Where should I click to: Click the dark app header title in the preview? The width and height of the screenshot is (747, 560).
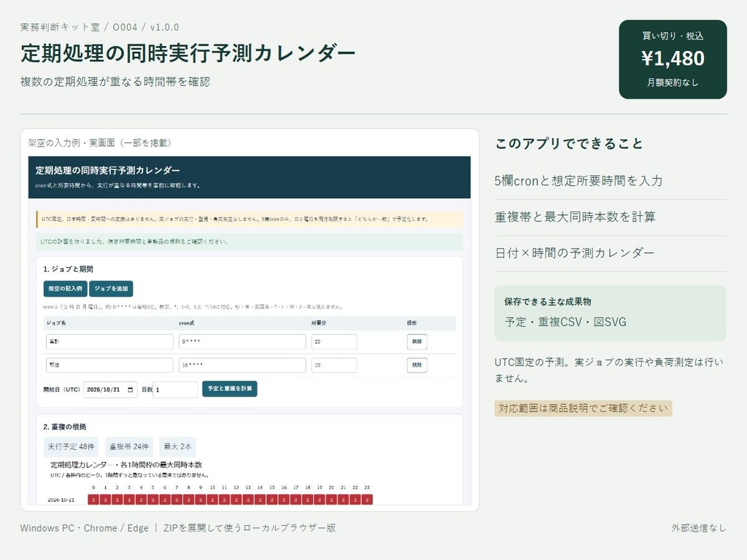(108, 171)
